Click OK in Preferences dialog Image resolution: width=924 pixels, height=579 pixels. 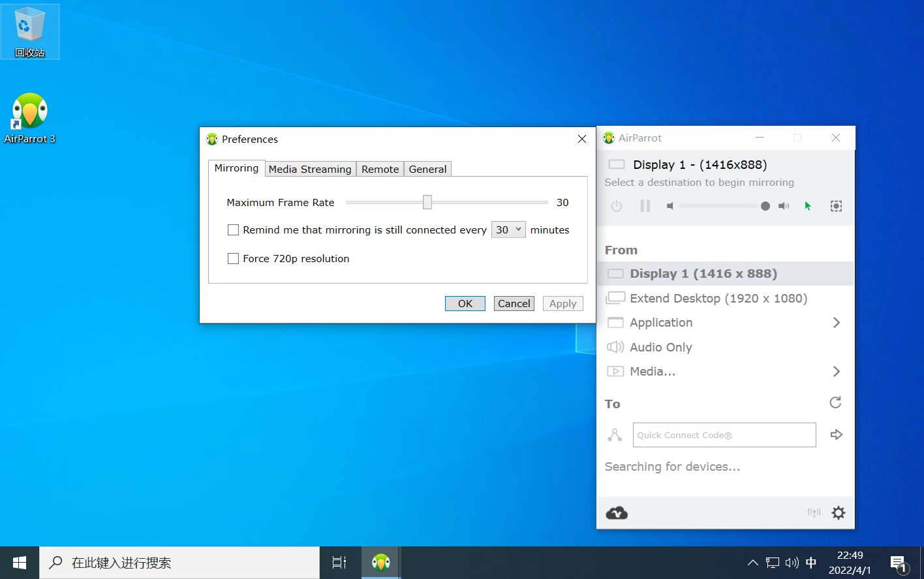465,304
